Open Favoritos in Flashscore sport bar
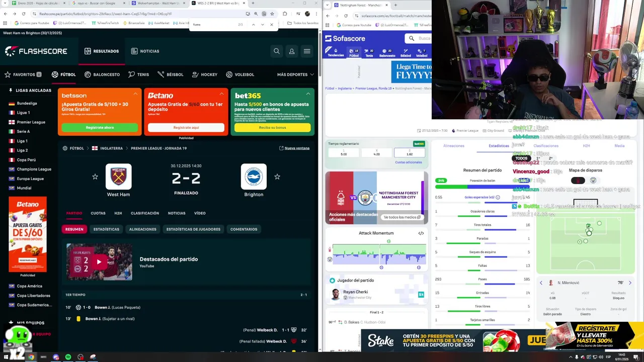644x362 pixels. pyautogui.click(x=23, y=74)
